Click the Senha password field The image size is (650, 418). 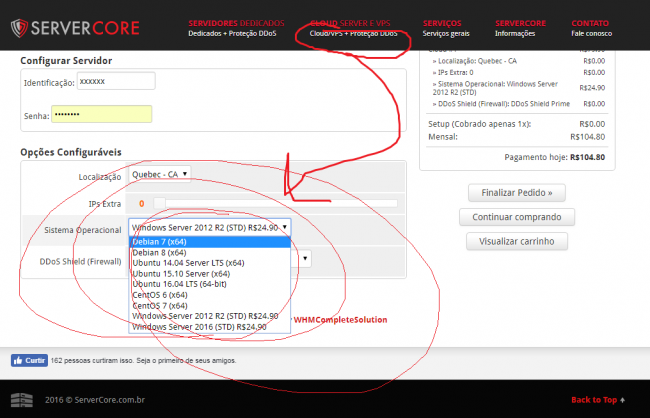(102, 114)
